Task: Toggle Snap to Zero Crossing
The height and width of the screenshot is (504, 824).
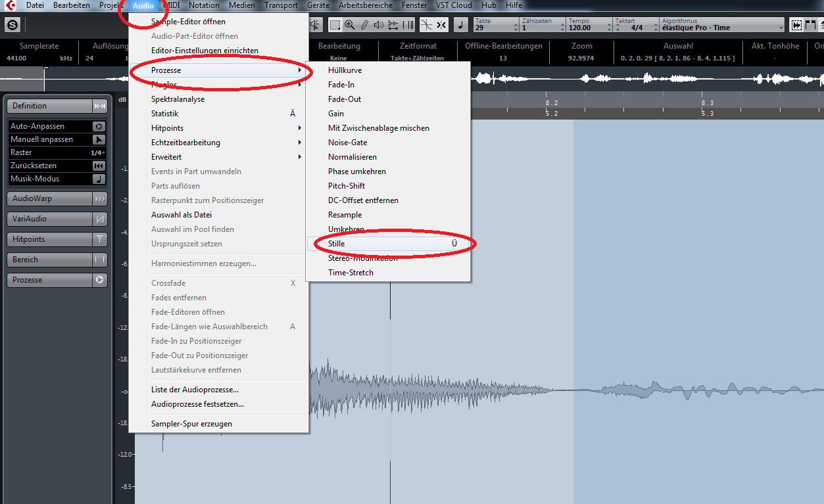Action: pos(426,25)
